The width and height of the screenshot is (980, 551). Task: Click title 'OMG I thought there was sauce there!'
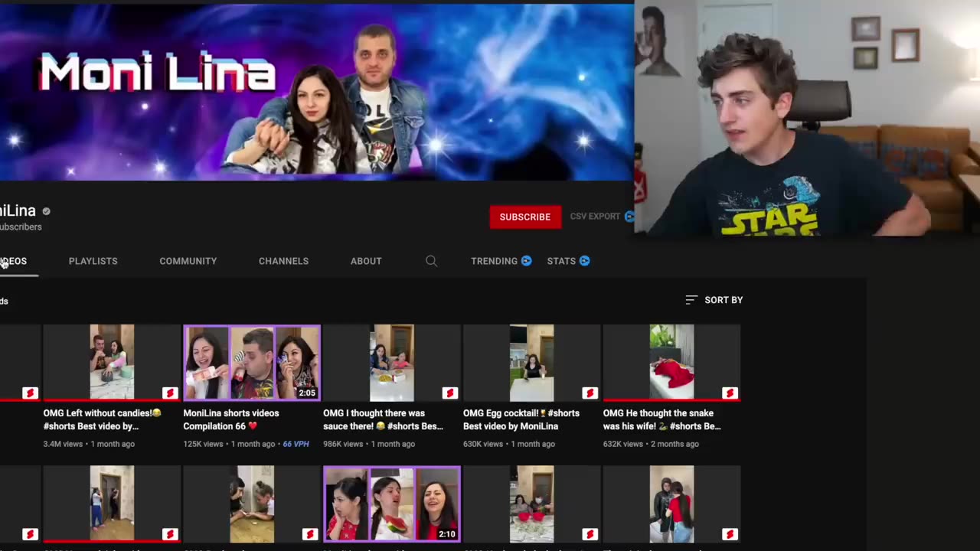click(384, 419)
